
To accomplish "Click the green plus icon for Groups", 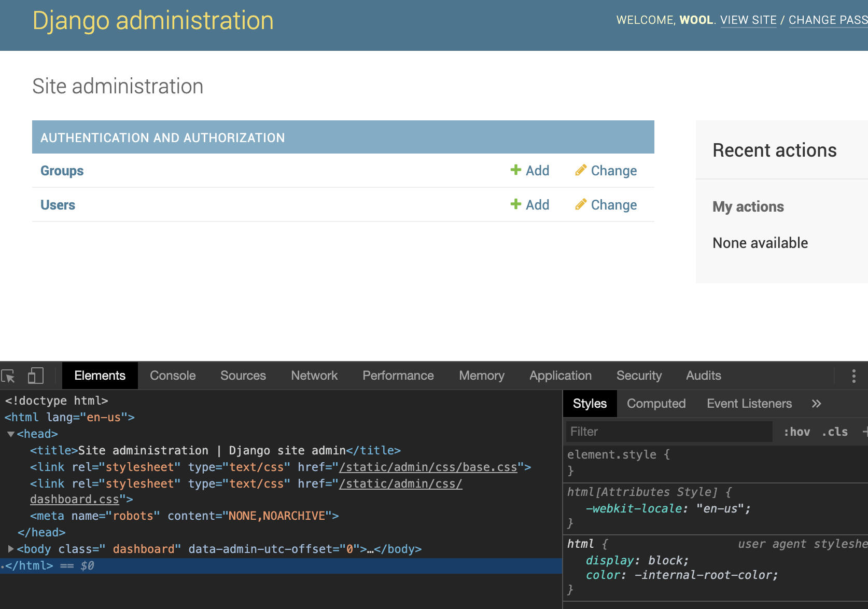I will click(x=515, y=170).
